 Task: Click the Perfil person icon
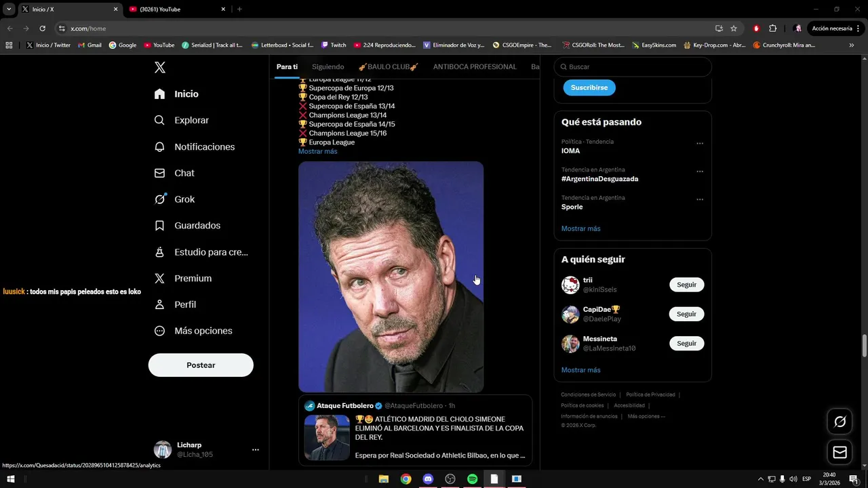(159, 304)
